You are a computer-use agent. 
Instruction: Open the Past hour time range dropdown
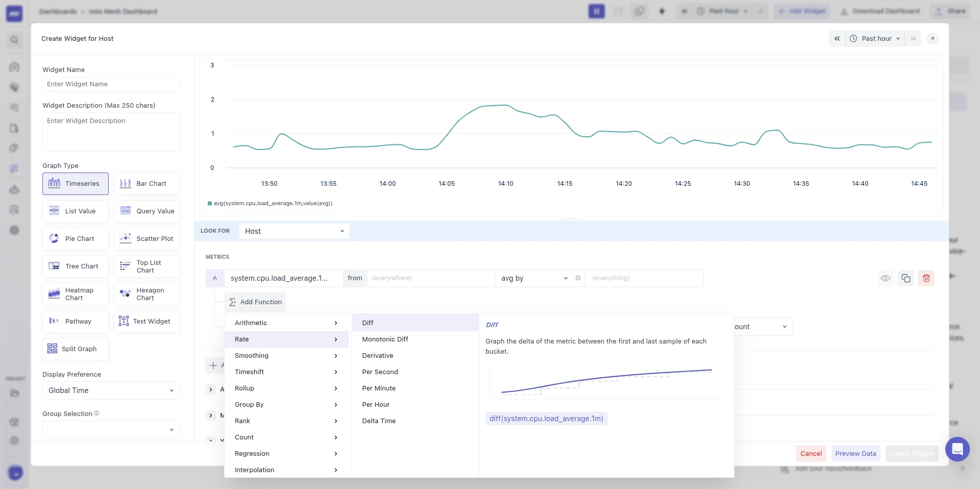click(x=876, y=39)
